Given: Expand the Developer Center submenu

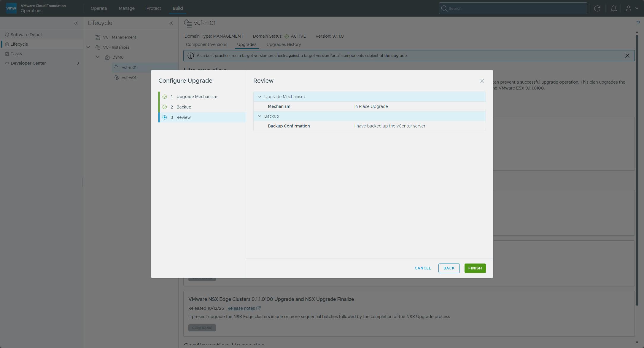Looking at the screenshot, I should 78,63.
